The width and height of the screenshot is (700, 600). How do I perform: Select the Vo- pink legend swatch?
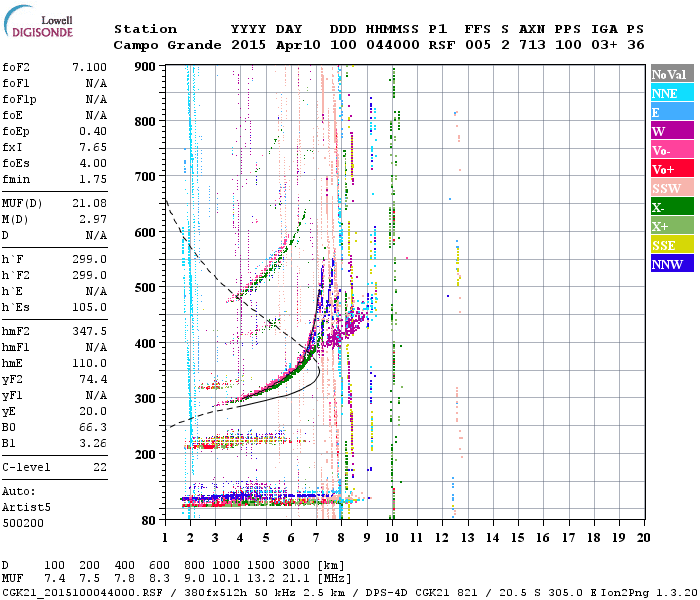[672, 150]
